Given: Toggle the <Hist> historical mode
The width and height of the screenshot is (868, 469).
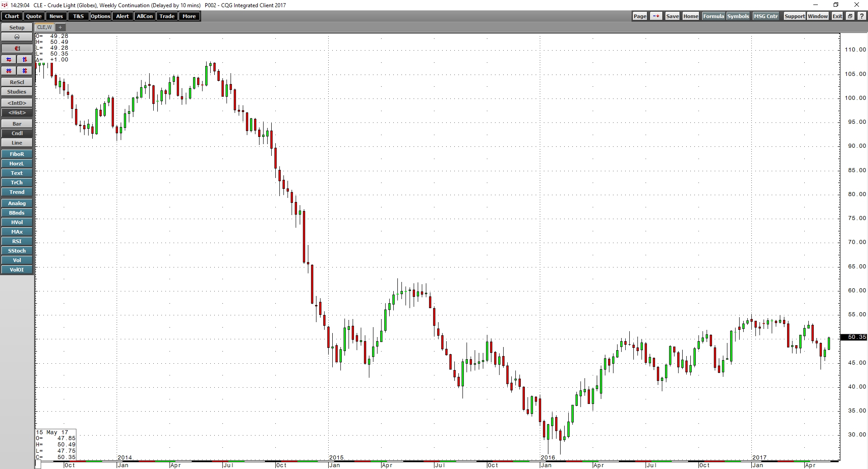Looking at the screenshot, I should (17, 113).
